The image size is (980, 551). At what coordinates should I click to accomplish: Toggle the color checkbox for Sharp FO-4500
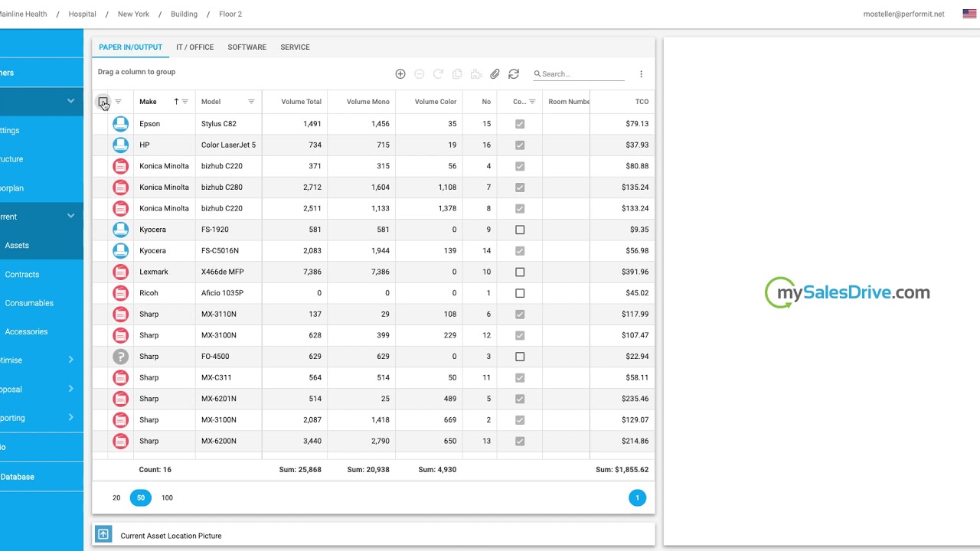pyautogui.click(x=520, y=357)
